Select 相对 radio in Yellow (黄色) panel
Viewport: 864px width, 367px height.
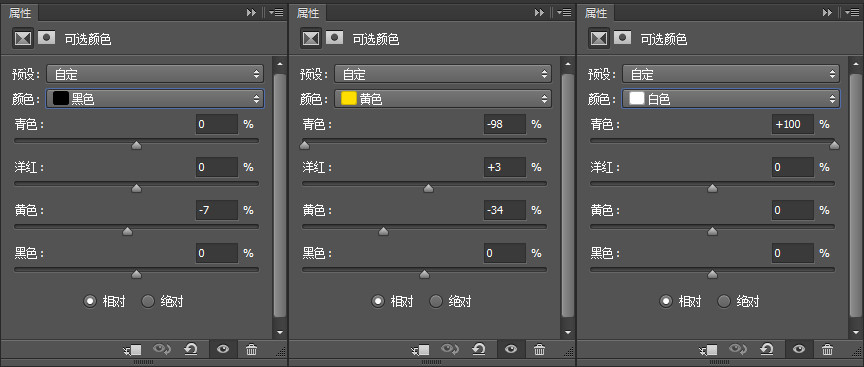coord(378,301)
